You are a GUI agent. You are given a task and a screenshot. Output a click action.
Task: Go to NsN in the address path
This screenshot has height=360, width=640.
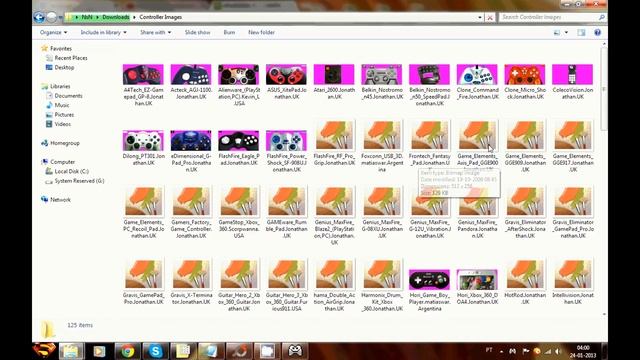pyautogui.click(x=87, y=17)
